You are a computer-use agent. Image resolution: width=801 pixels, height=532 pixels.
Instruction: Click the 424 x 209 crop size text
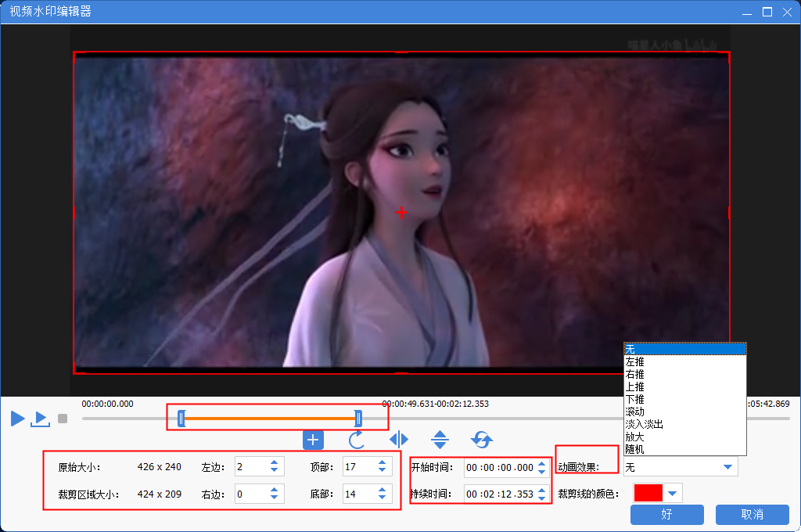(x=160, y=494)
